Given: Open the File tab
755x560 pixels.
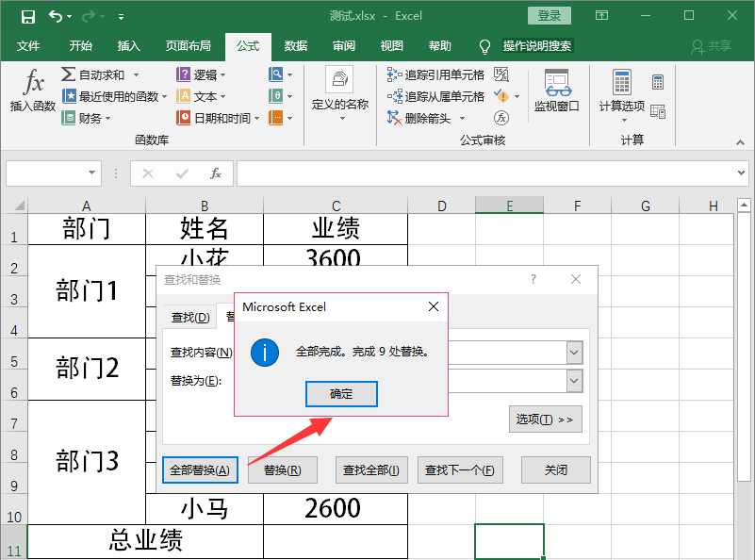Looking at the screenshot, I should click(28, 46).
